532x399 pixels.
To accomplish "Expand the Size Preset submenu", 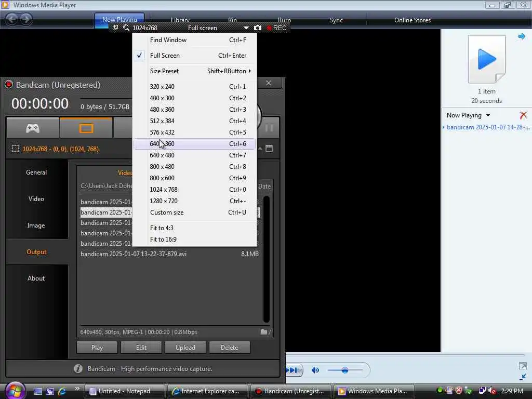I will point(194,71).
